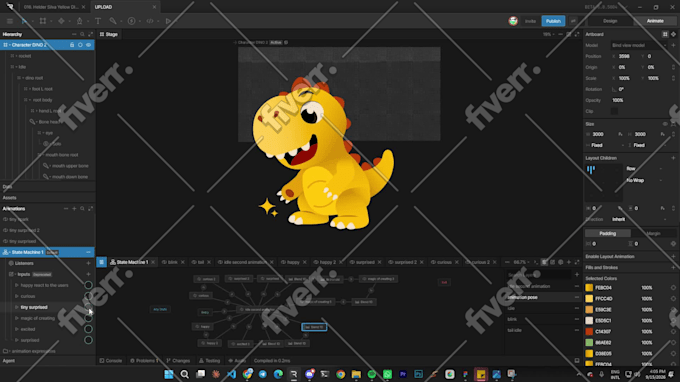The image size is (680, 382).
Task: Add a new Listener
Action: coord(88,263)
